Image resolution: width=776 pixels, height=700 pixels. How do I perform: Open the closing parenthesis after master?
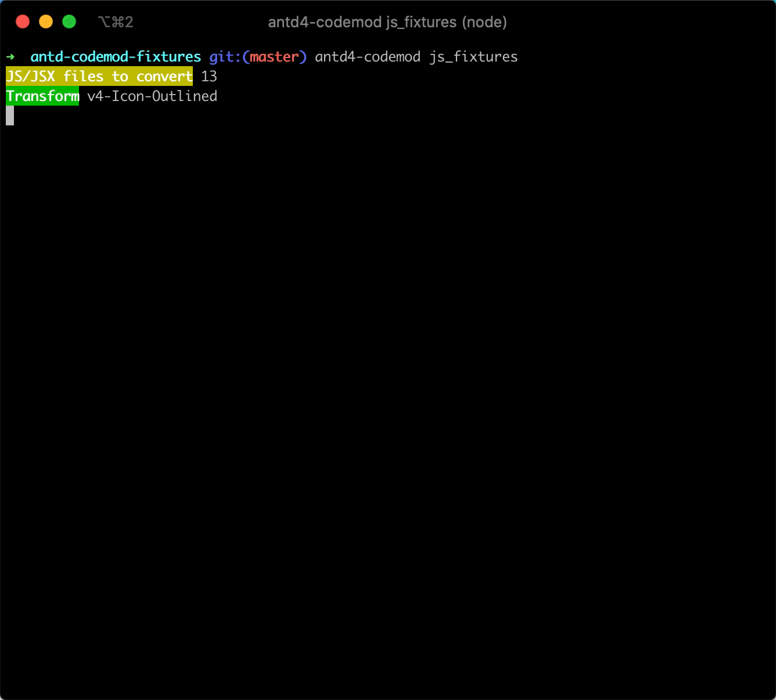303,57
